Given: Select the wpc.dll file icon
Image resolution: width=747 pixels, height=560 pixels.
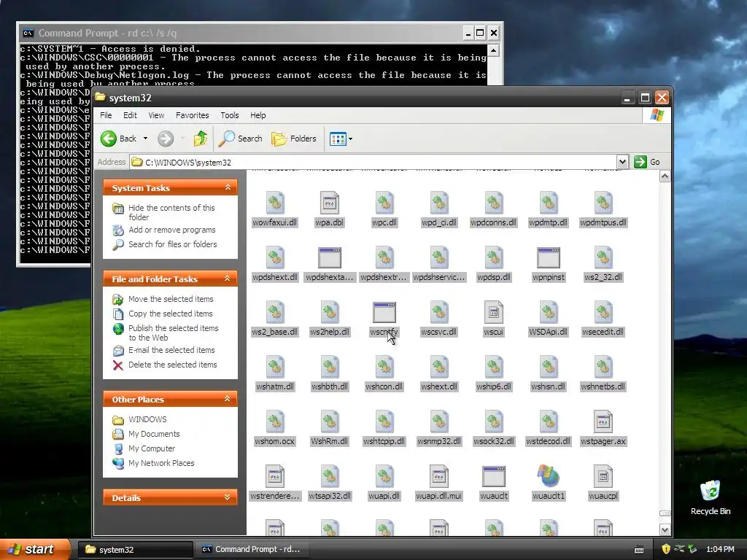Looking at the screenshot, I should [x=384, y=203].
